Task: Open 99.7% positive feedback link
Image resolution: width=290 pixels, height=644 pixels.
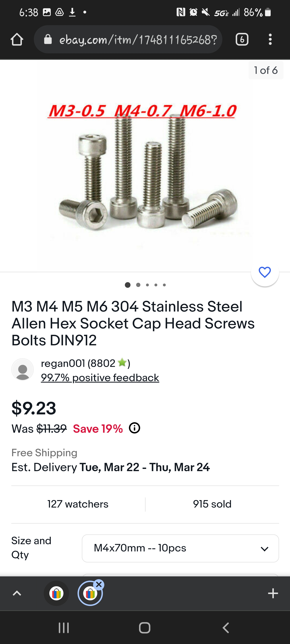Action: point(100,378)
